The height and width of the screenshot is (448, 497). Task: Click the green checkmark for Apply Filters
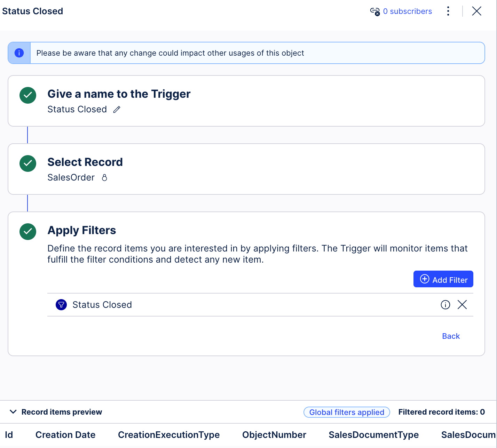point(28,232)
